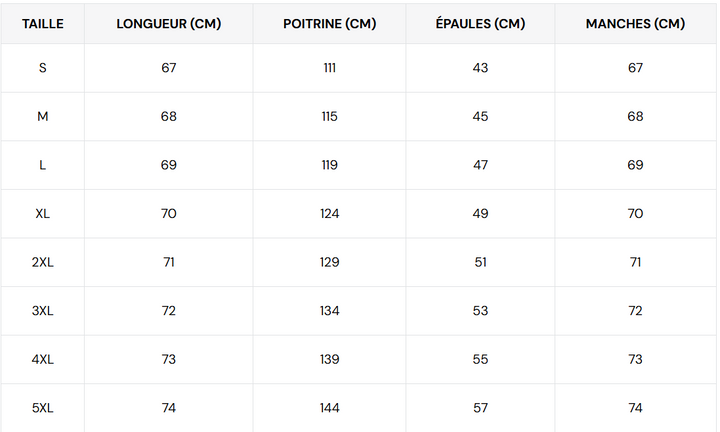
Task: Select shoulder value 45 for size M
Action: coord(480,116)
